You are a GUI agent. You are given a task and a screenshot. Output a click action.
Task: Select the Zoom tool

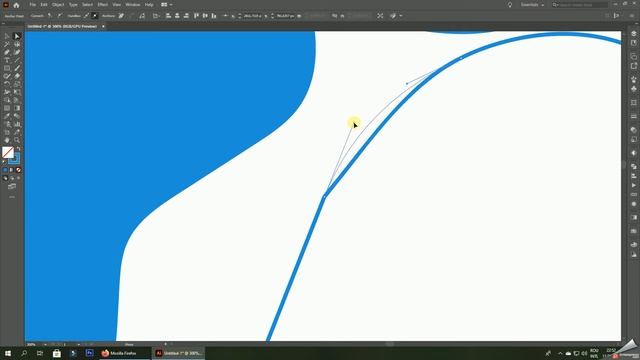pyautogui.click(x=17, y=140)
